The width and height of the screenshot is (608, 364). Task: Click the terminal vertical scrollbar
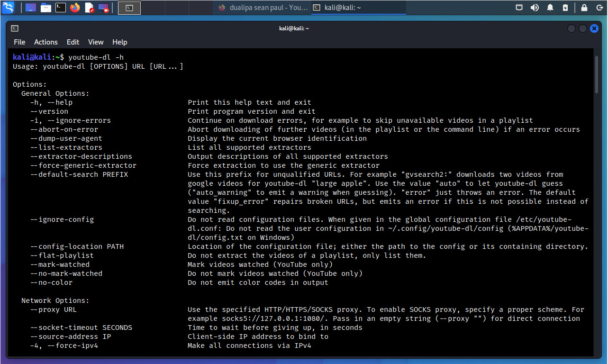coord(597,74)
